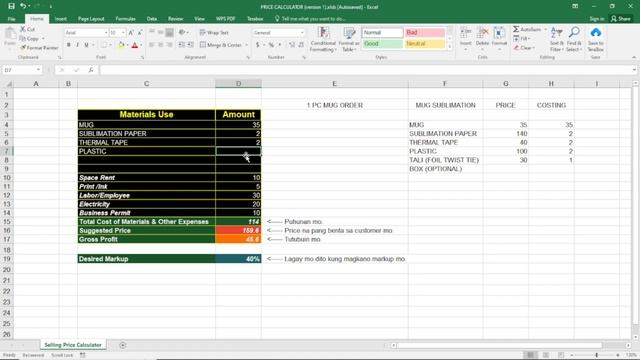This screenshot has height=360, width=640.
Task: Select PLASTIC price cell 100
Action: pos(506,151)
